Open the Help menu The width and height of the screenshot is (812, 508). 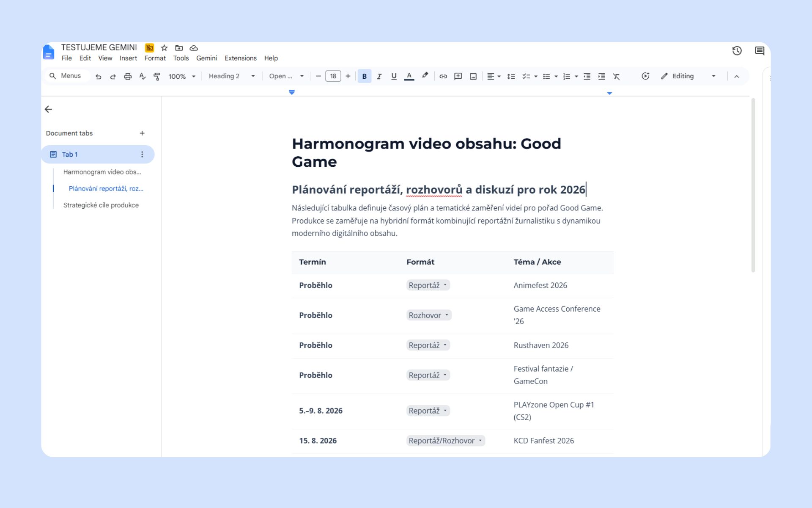(x=271, y=58)
